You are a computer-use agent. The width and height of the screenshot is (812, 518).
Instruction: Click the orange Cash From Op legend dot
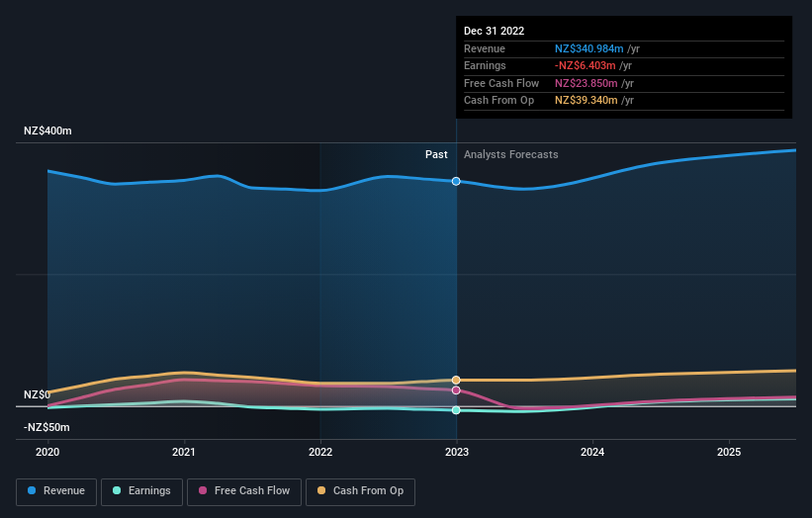pyautogui.click(x=321, y=490)
